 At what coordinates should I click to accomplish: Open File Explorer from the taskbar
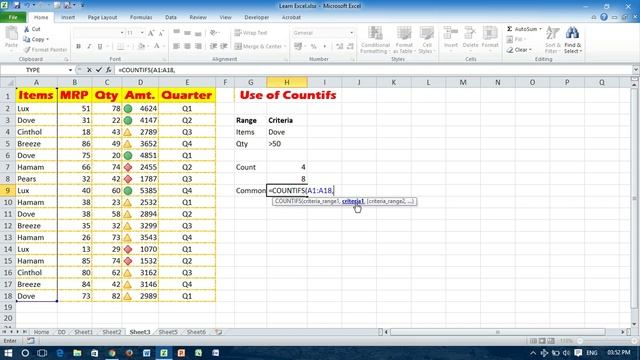[x=77, y=353]
